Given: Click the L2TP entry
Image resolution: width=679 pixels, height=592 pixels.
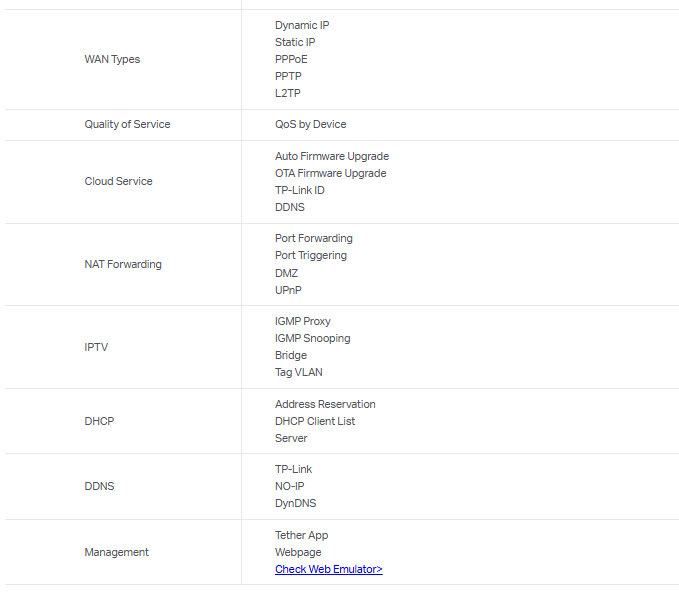Looking at the screenshot, I should [x=288, y=93].
